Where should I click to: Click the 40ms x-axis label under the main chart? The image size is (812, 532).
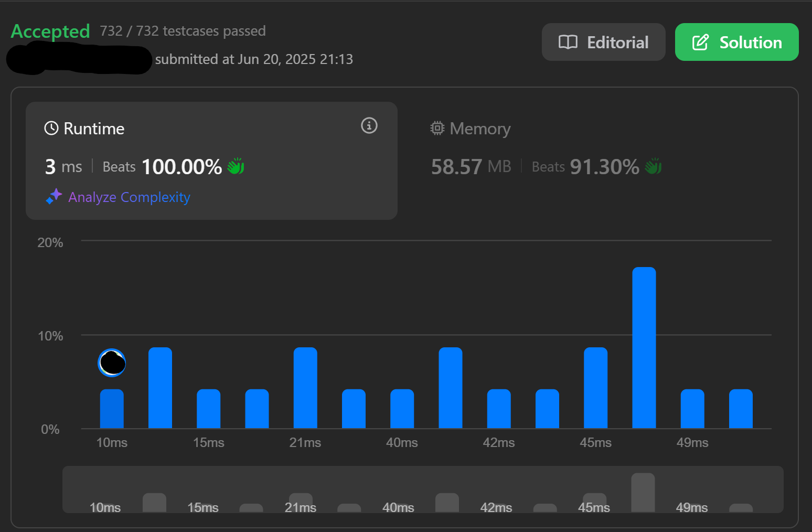(x=402, y=442)
